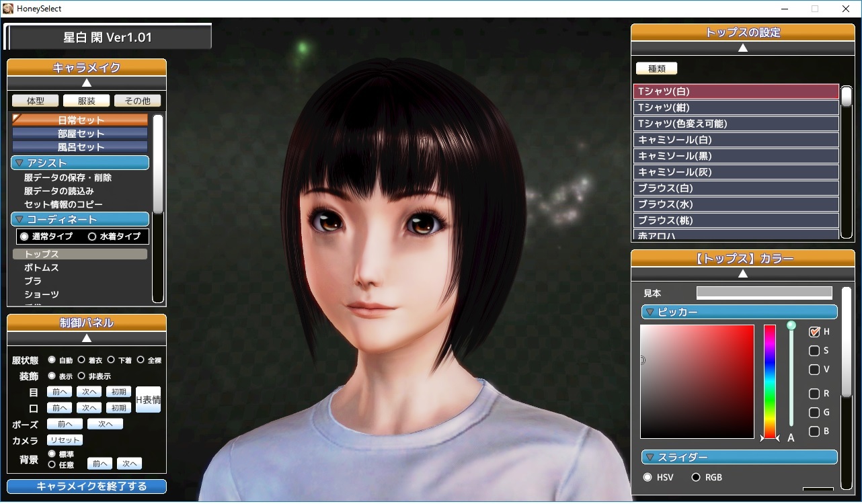The height and width of the screenshot is (504, 862).
Task: Collapse the 制御パネル panel with its triangle
Action: (87, 338)
